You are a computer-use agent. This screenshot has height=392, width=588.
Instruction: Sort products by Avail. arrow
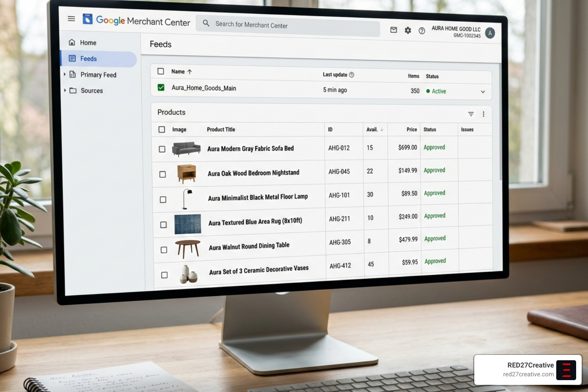382,129
